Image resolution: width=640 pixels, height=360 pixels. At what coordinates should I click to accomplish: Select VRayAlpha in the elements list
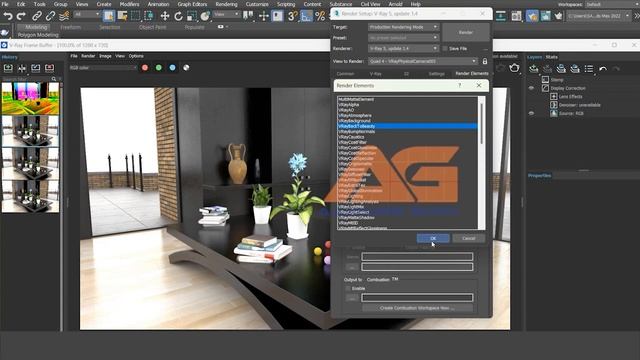(x=349, y=105)
